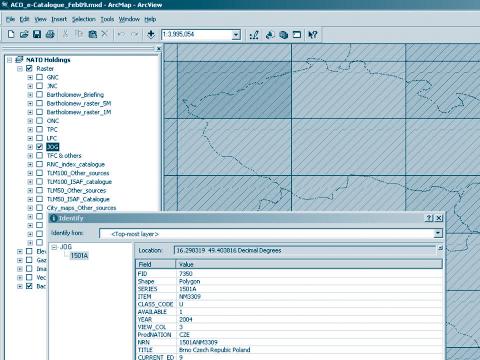Open the File menu

pyautogui.click(x=10, y=19)
